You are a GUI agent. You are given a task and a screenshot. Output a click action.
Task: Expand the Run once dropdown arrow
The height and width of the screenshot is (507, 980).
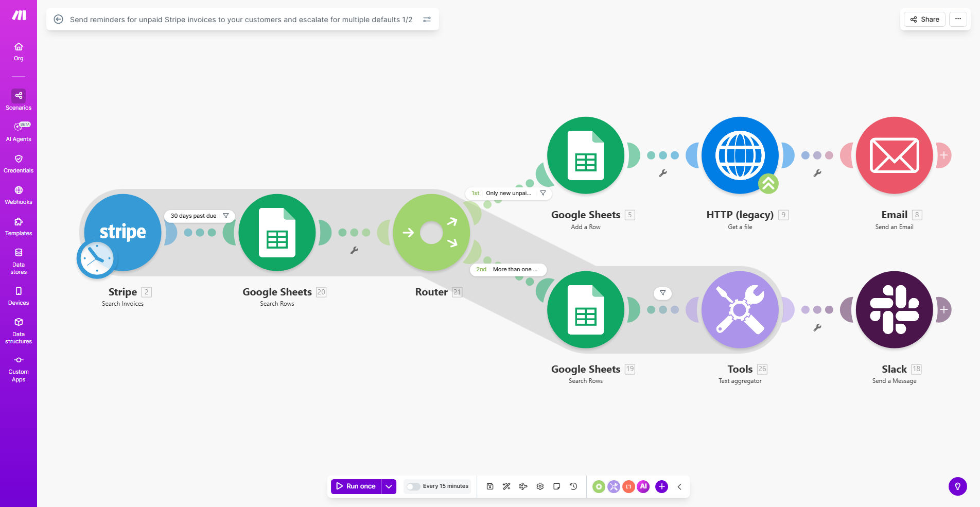(389, 486)
